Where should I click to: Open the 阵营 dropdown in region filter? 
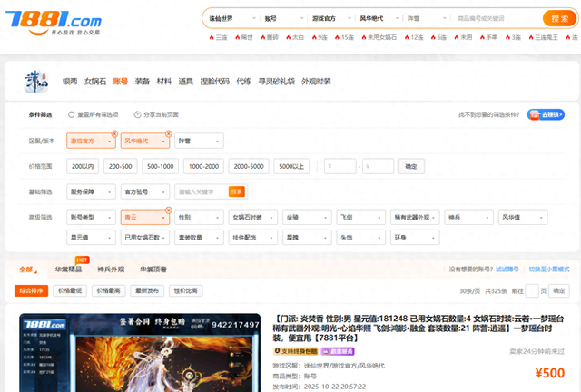[x=197, y=142]
